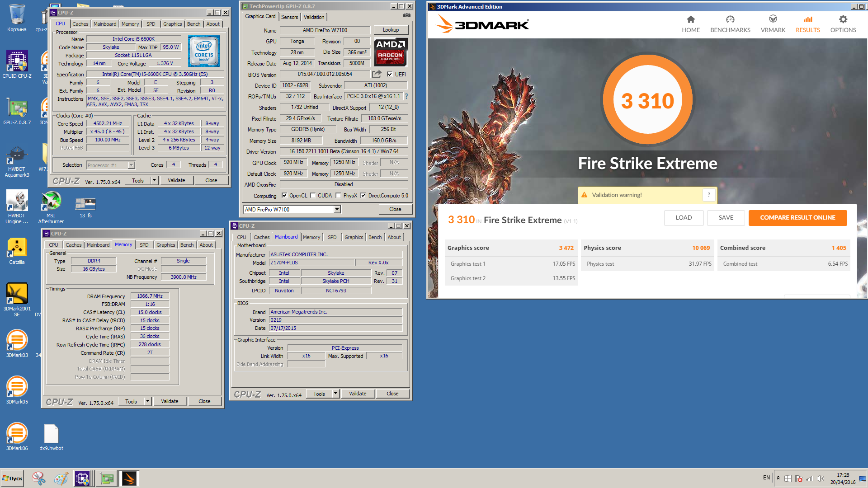
Task: Click the GPU-Z Driver Version field
Action: tap(344, 151)
